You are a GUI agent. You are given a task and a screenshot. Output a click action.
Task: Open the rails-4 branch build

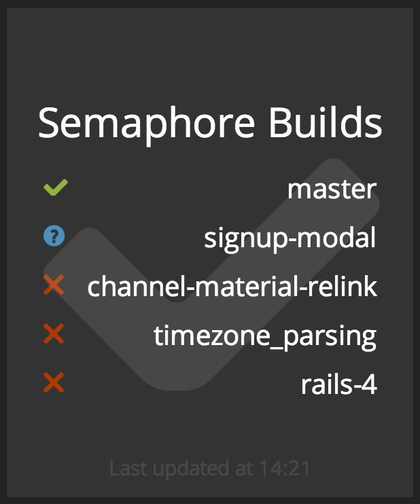point(338,384)
